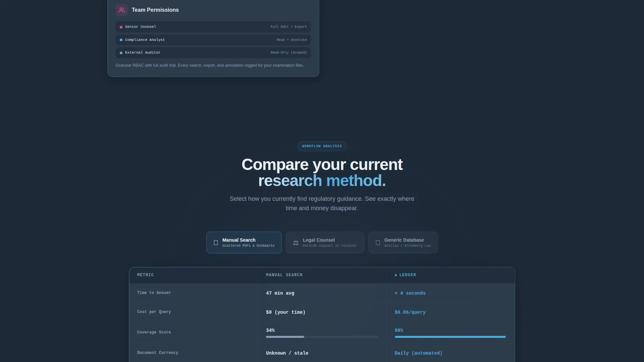Click the '< 4 seconds' value

[410, 293]
